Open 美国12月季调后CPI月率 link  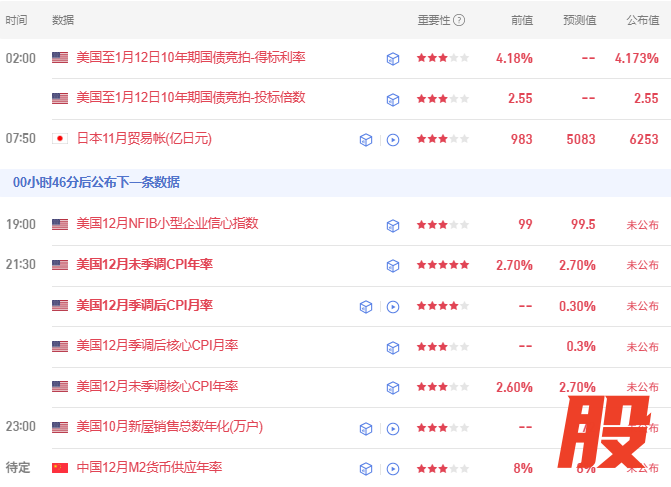pos(145,305)
